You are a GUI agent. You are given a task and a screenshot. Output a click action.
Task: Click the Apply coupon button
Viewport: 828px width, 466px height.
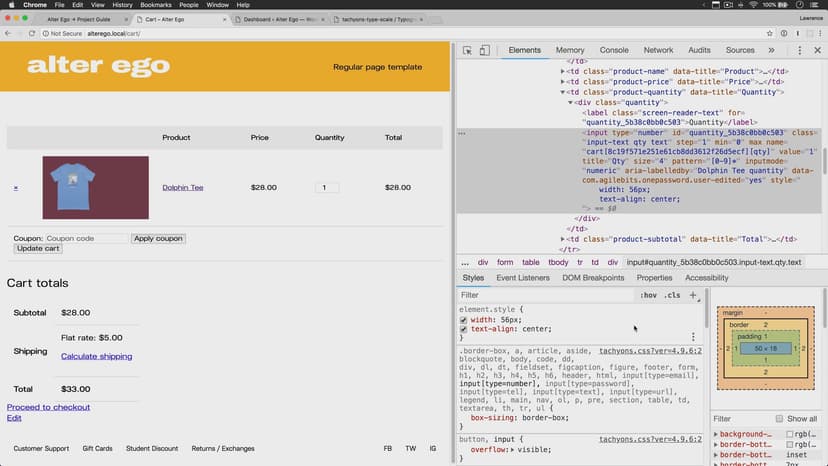point(158,238)
